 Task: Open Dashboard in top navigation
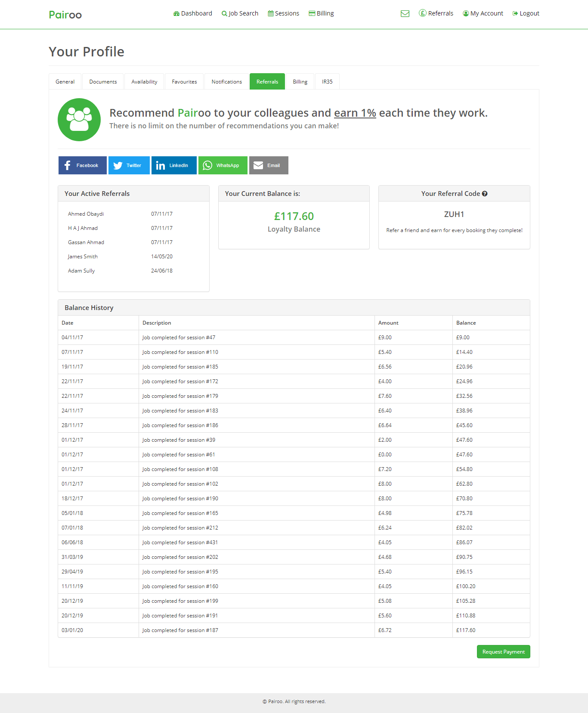[x=192, y=13]
